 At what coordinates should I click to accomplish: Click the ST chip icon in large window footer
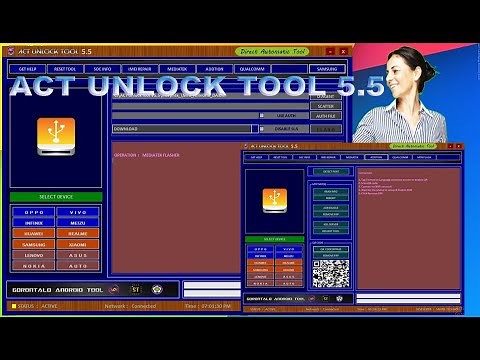pos(135,289)
